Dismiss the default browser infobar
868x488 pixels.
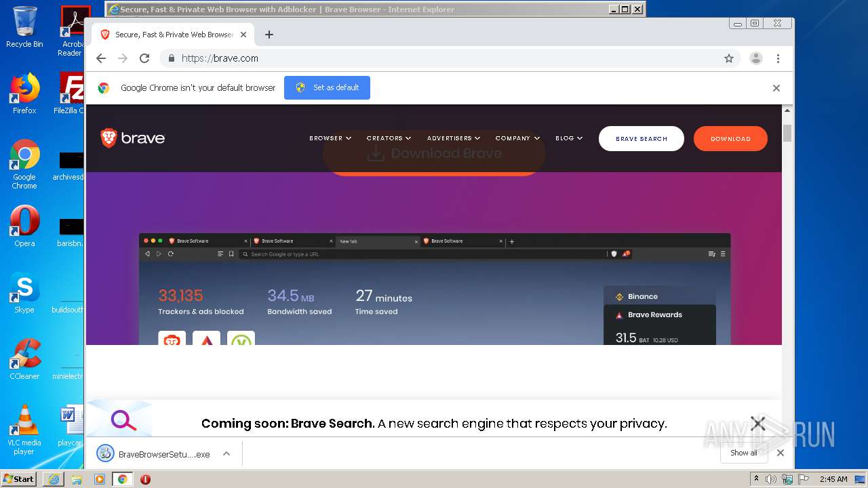pos(776,88)
